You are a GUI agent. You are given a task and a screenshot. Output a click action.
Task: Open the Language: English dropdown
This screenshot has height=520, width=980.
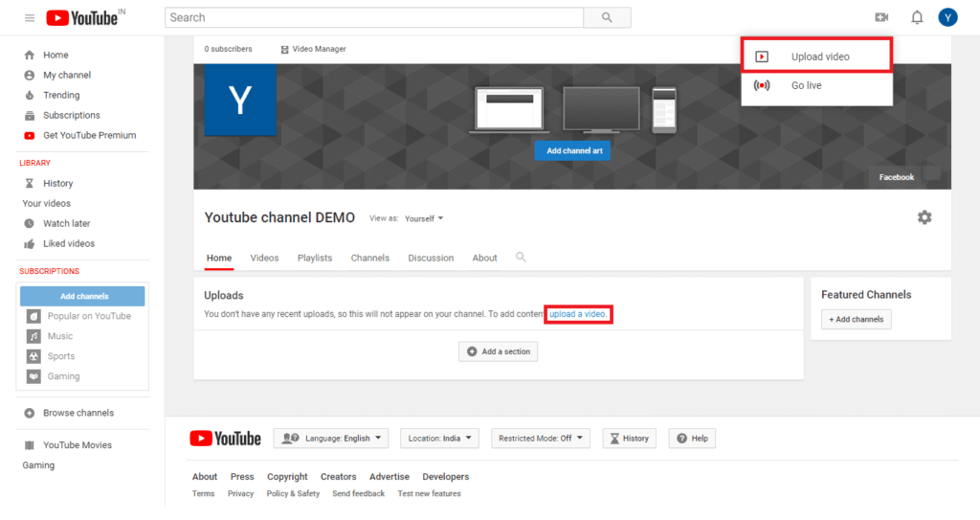pyautogui.click(x=330, y=438)
